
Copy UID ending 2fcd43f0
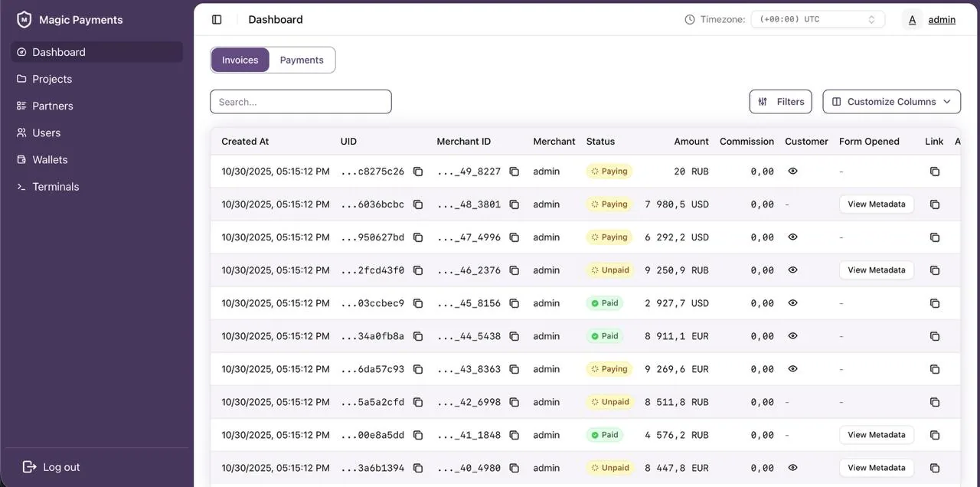[x=418, y=270]
